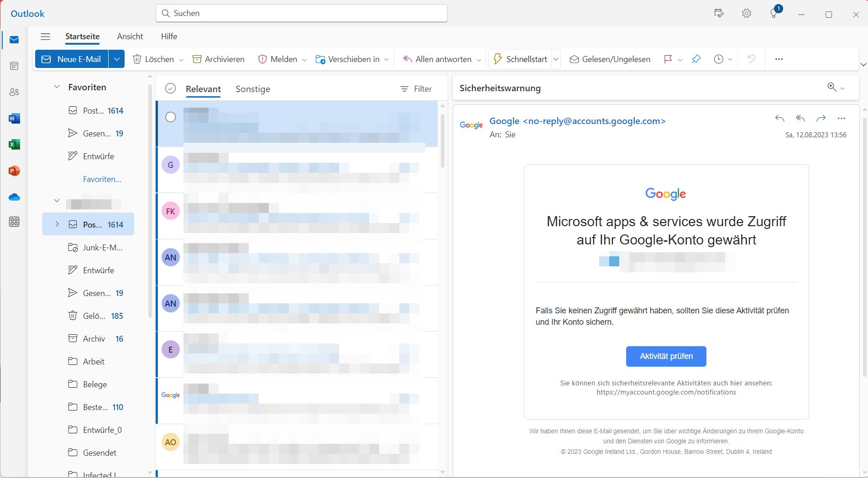The height and width of the screenshot is (478, 868).
Task: Open myaccount.google.com/notifications link
Action: point(666,392)
